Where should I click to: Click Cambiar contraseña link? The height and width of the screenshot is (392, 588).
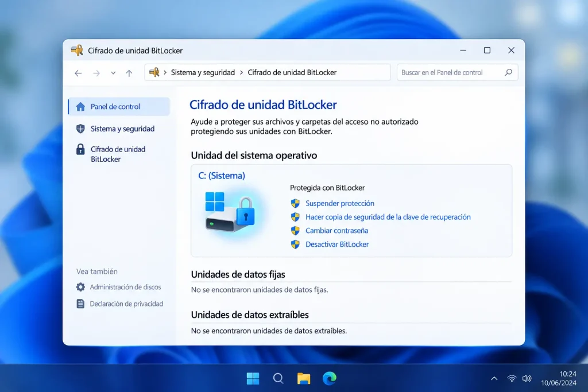[336, 231]
